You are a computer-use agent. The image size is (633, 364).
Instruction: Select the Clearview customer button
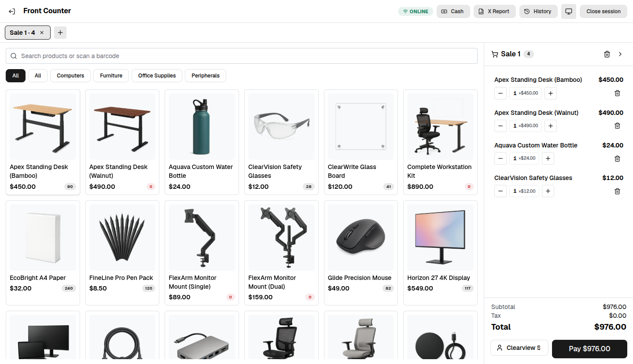tap(519, 348)
